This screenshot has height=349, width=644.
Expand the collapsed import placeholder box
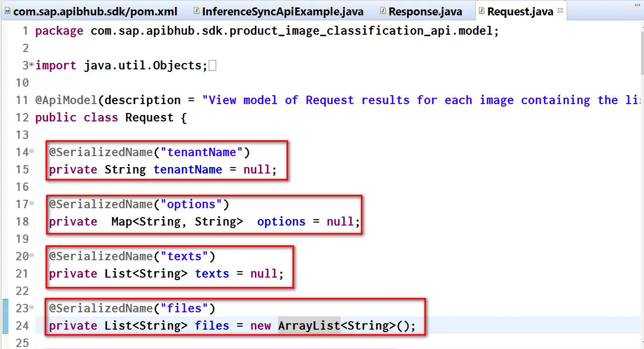213,65
